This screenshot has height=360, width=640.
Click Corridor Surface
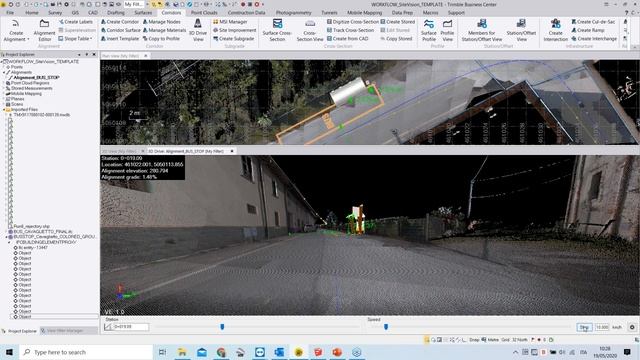(120, 30)
